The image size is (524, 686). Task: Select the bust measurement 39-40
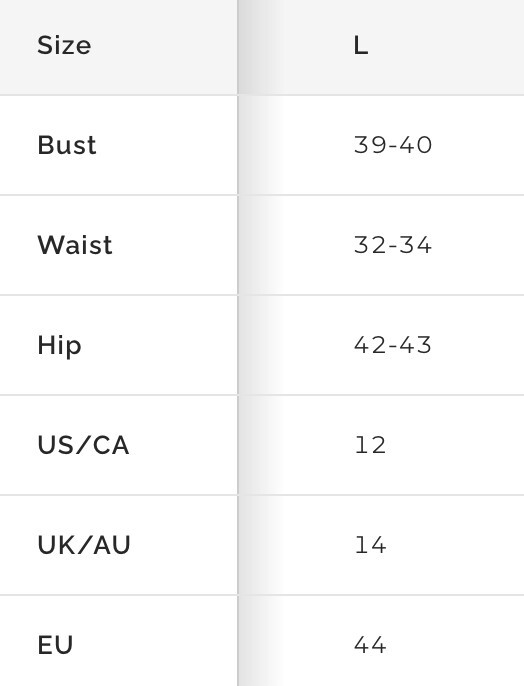click(x=393, y=145)
